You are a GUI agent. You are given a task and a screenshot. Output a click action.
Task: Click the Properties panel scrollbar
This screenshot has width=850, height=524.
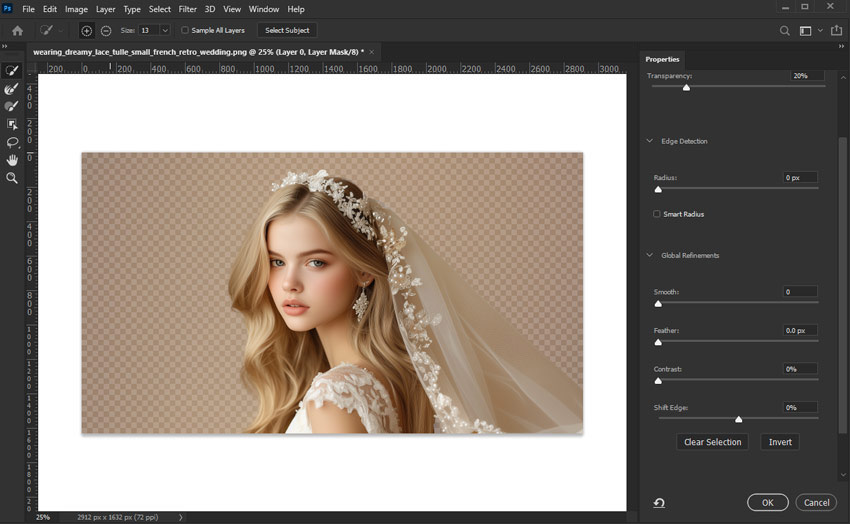(x=842, y=284)
